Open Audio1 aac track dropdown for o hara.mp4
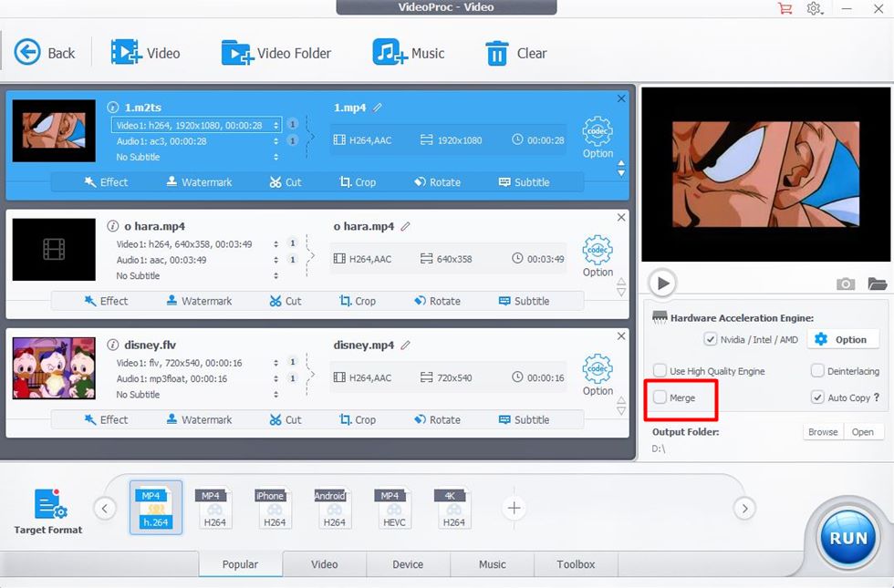This screenshot has height=588, width=894. click(275, 260)
